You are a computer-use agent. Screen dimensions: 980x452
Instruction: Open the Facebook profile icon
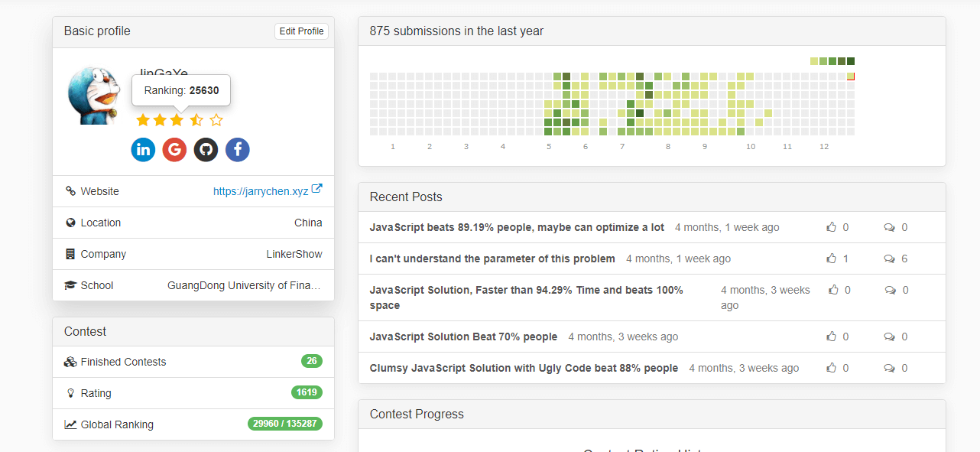tap(237, 149)
